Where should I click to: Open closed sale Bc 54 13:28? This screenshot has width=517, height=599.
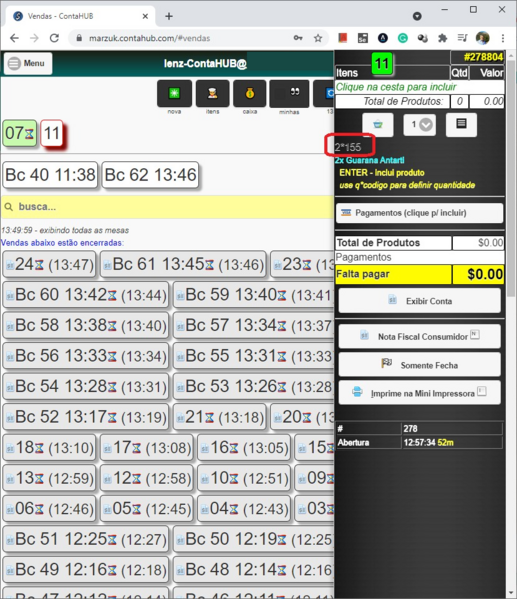86,387
